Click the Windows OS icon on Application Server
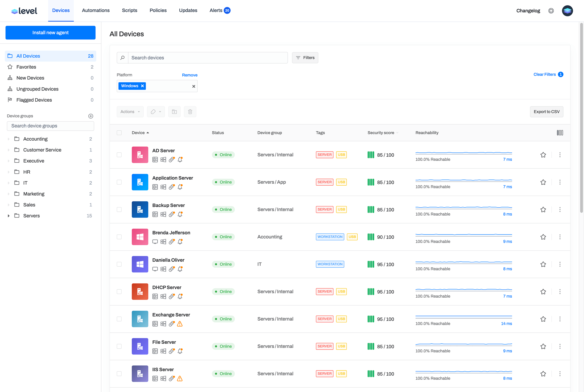 point(163,187)
